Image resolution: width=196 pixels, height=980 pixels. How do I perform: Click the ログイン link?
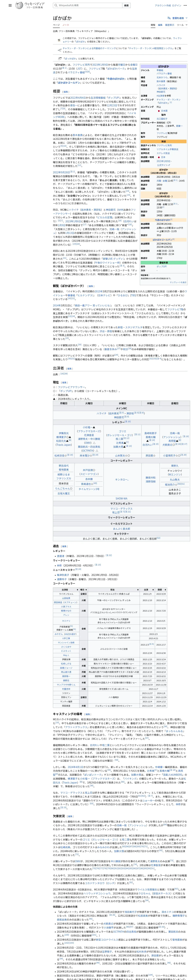tap(177, 6)
